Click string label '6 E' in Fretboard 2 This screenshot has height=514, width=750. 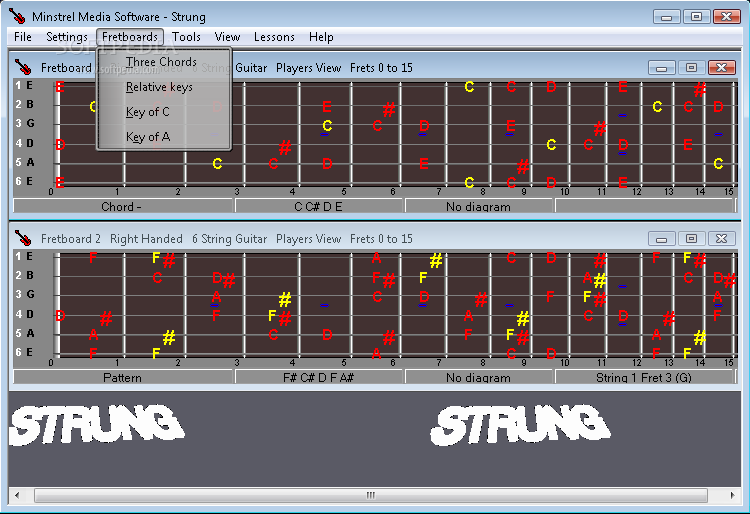pyautogui.click(x=24, y=352)
